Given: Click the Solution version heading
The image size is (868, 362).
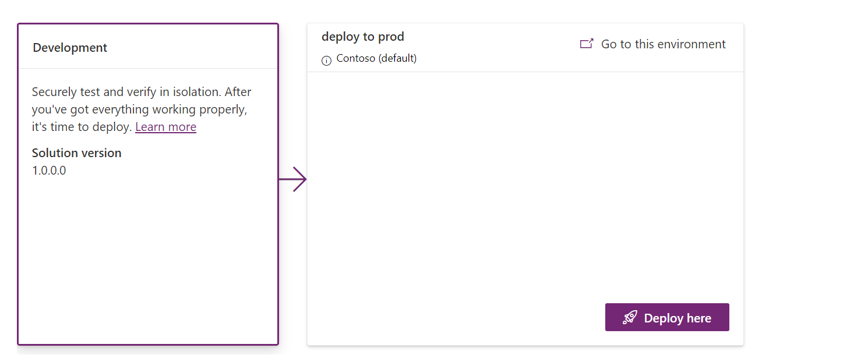Looking at the screenshot, I should [76, 152].
